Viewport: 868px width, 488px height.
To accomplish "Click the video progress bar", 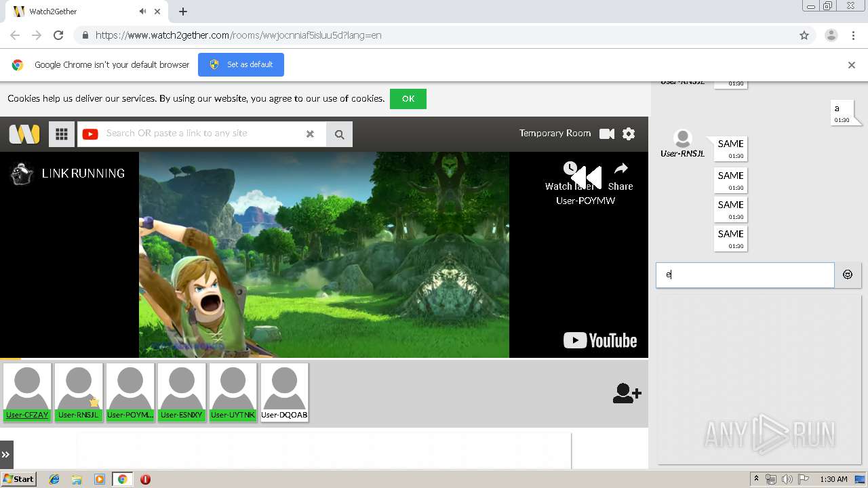I will coord(324,359).
